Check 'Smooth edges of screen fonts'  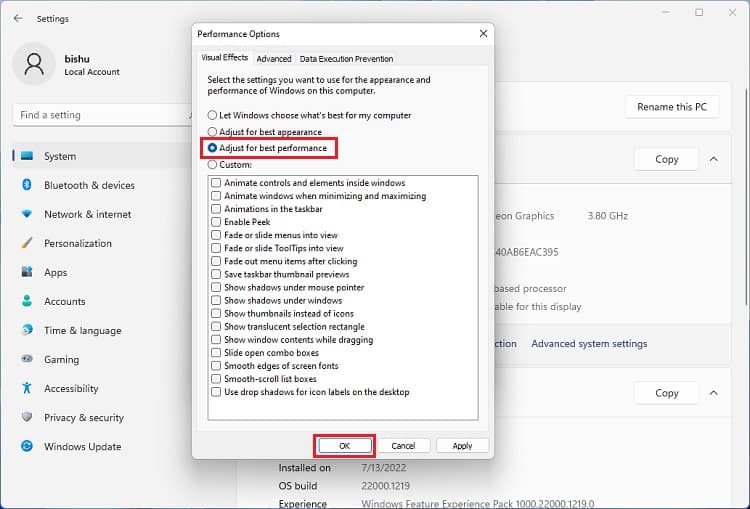point(216,366)
